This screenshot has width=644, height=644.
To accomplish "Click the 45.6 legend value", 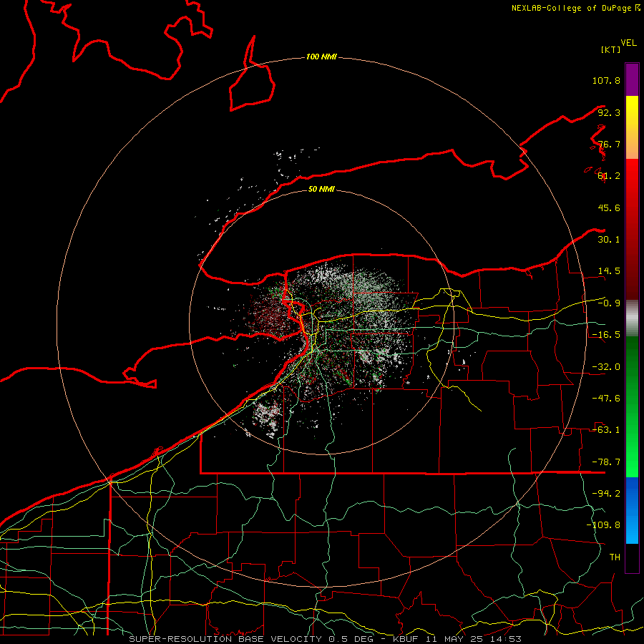I will pos(609,208).
